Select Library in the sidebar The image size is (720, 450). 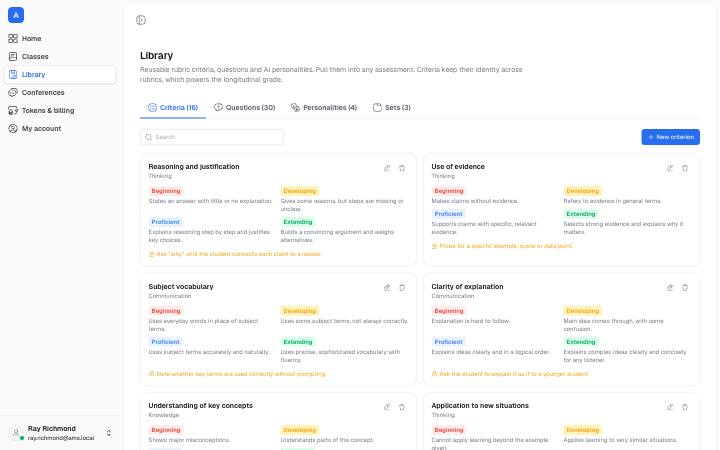(x=60, y=74)
